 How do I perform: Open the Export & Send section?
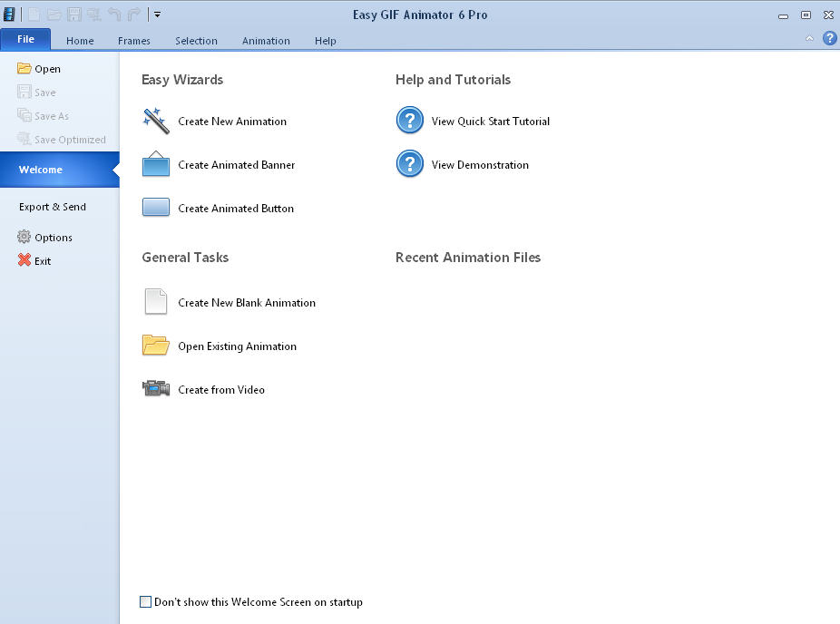click(x=53, y=207)
